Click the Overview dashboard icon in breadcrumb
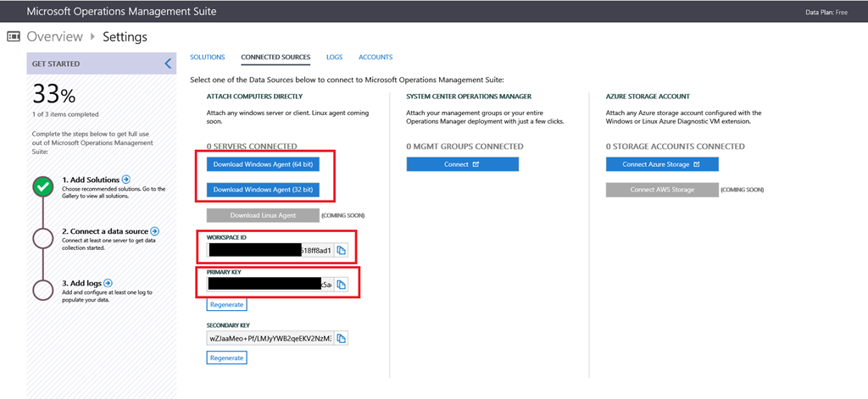Screen dimensions: 868x399 [14, 37]
